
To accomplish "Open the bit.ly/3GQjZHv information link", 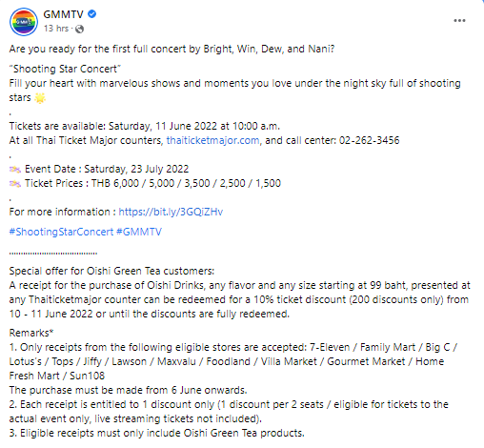I will pyautogui.click(x=171, y=212).
